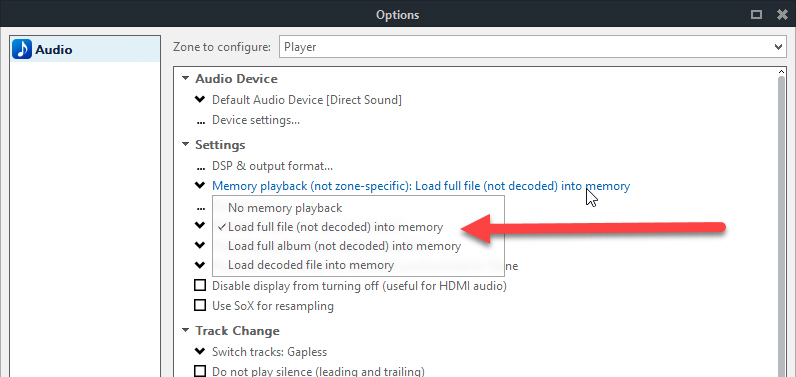Close the Options dialog
The height and width of the screenshot is (377, 796).
tap(782, 14)
